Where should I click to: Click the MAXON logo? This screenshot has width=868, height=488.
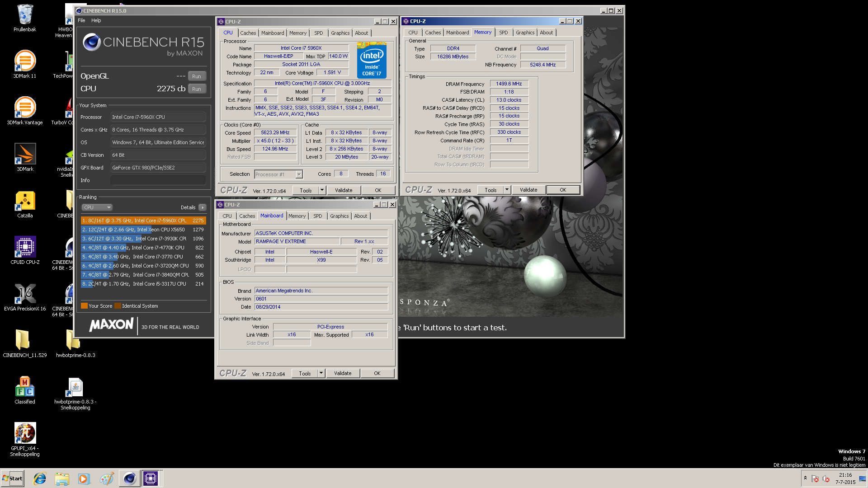(112, 325)
